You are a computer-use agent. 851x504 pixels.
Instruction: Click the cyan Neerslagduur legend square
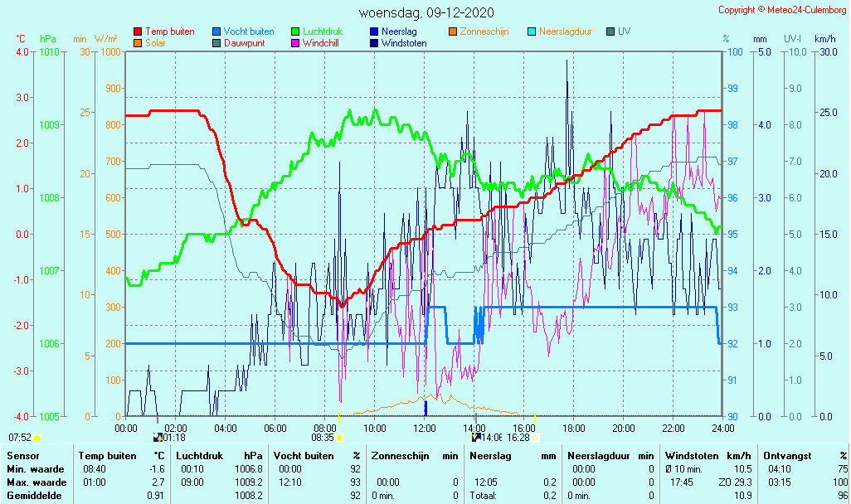coord(532,31)
